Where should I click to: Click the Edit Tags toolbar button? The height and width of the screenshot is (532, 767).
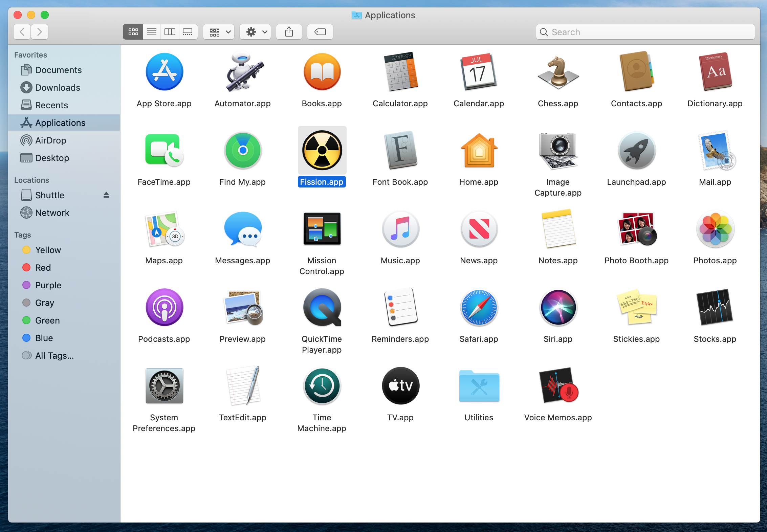320,32
